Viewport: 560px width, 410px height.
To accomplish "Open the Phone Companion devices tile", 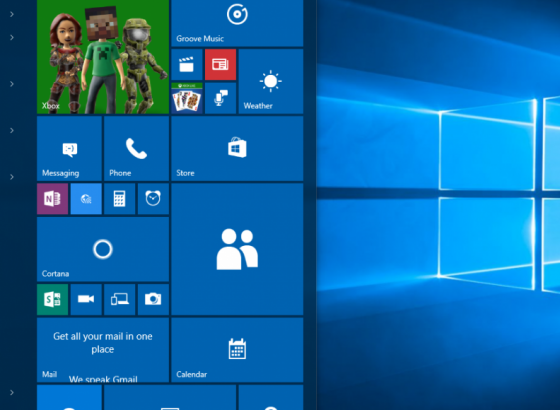I will (x=120, y=300).
